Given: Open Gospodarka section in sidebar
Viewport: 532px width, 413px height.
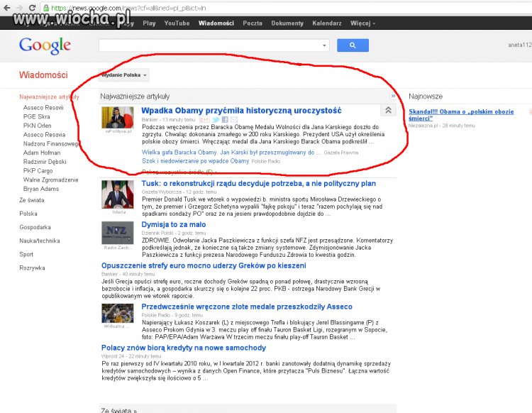Looking at the screenshot, I should 35,227.
